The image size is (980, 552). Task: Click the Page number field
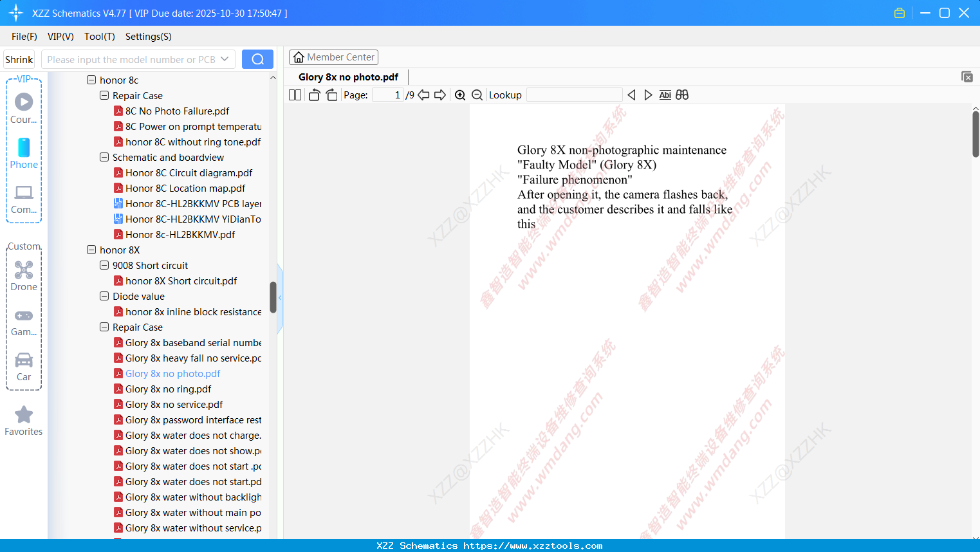(x=388, y=95)
